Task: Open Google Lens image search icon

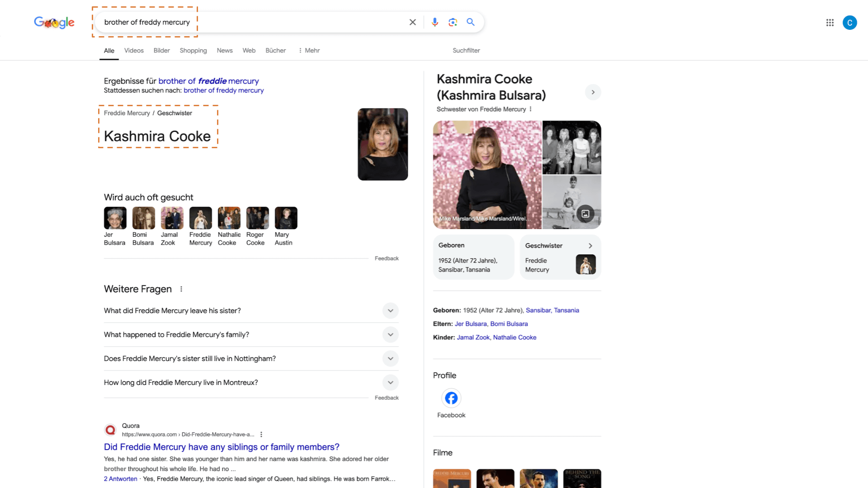Action: click(453, 22)
